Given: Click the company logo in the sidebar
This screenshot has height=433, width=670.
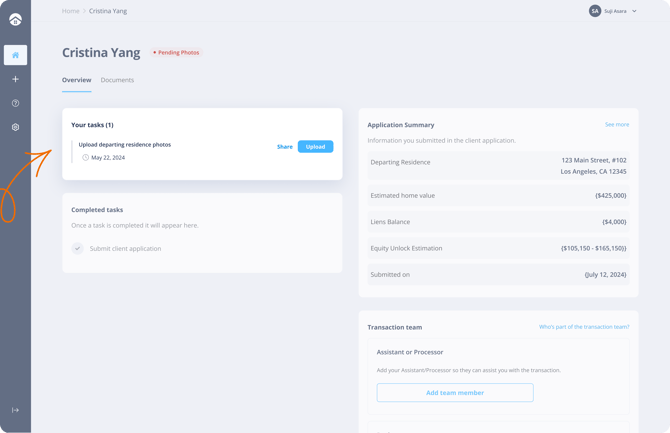Looking at the screenshot, I should click(x=15, y=19).
